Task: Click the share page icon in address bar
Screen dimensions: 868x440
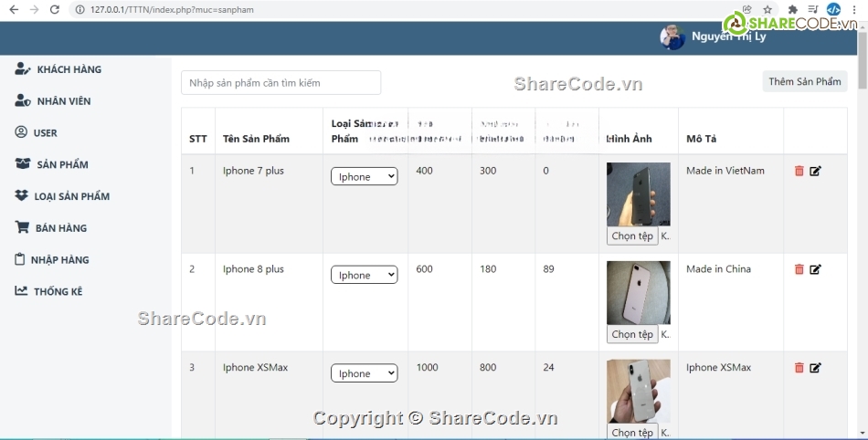Action: point(746,9)
